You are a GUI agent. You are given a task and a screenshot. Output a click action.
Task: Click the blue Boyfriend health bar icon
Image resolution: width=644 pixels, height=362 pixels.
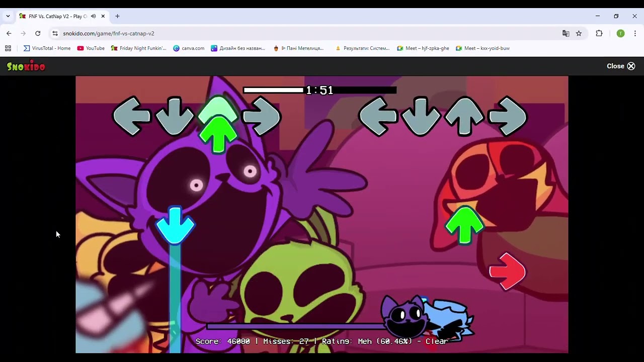(449, 320)
